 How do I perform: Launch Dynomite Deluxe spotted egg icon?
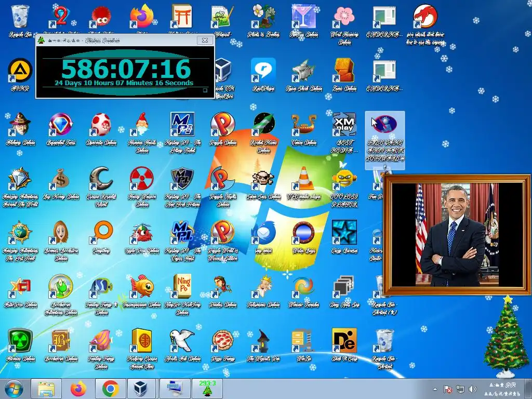[x=101, y=125]
